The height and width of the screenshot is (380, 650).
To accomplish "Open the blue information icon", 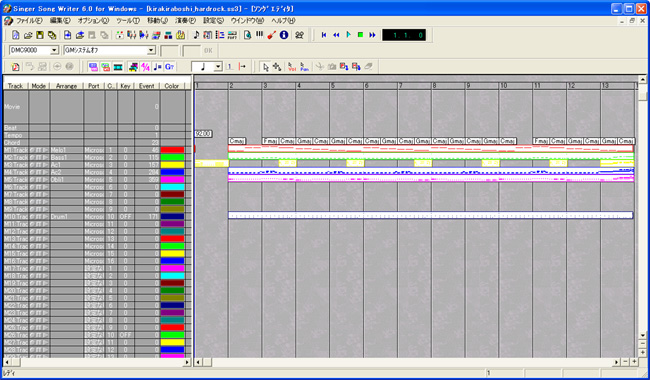I will (284, 35).
